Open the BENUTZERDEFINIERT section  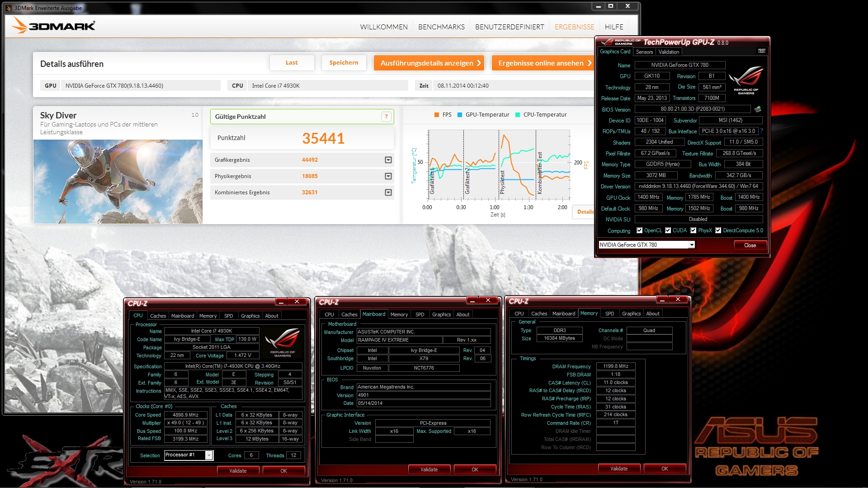click(x=509, y=27)
